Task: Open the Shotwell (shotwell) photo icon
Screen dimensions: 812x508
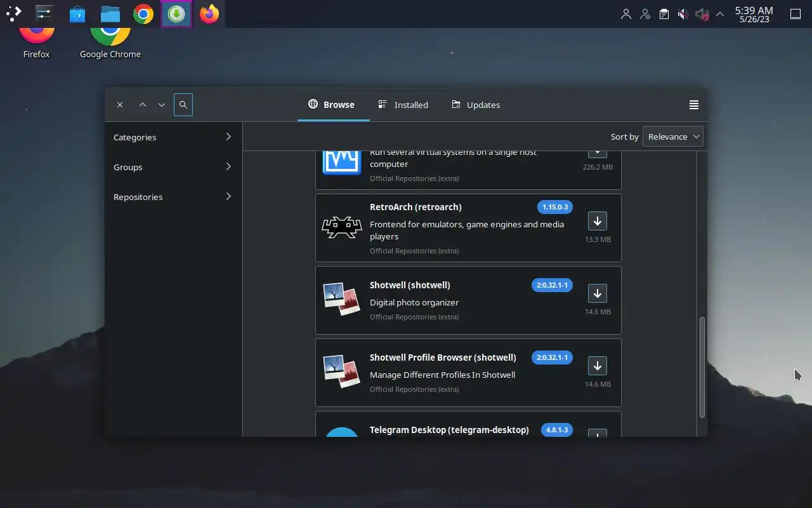Action: tap(342, 299)
